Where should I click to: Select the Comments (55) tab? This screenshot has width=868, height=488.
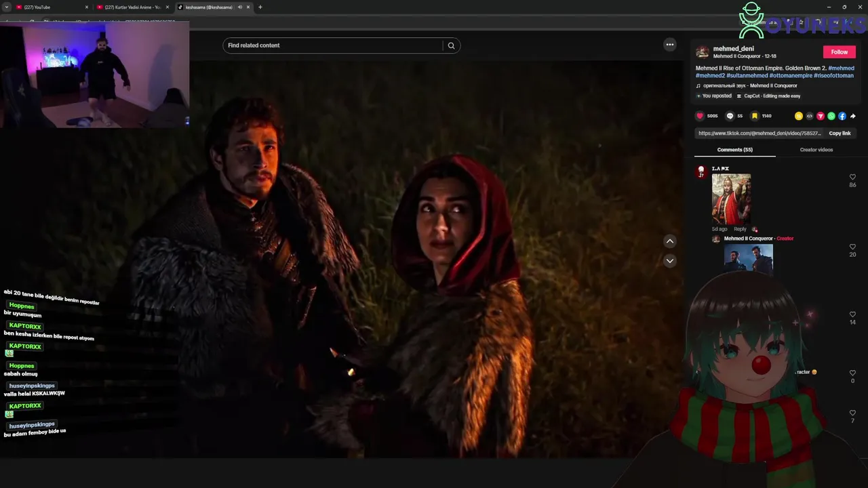pos(735,150)
